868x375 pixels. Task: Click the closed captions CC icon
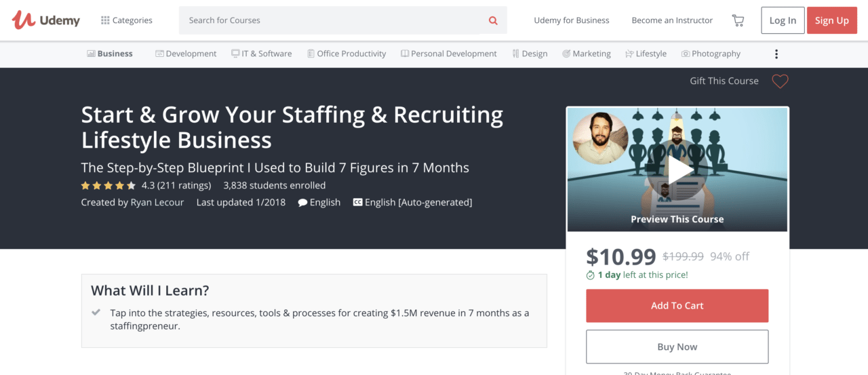click(357, 202)
